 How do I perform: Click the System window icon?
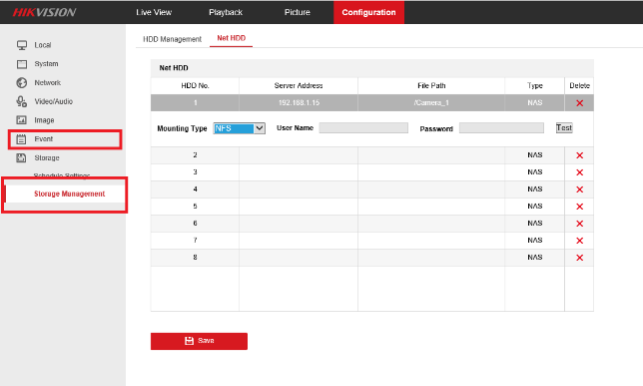[22, 64]
